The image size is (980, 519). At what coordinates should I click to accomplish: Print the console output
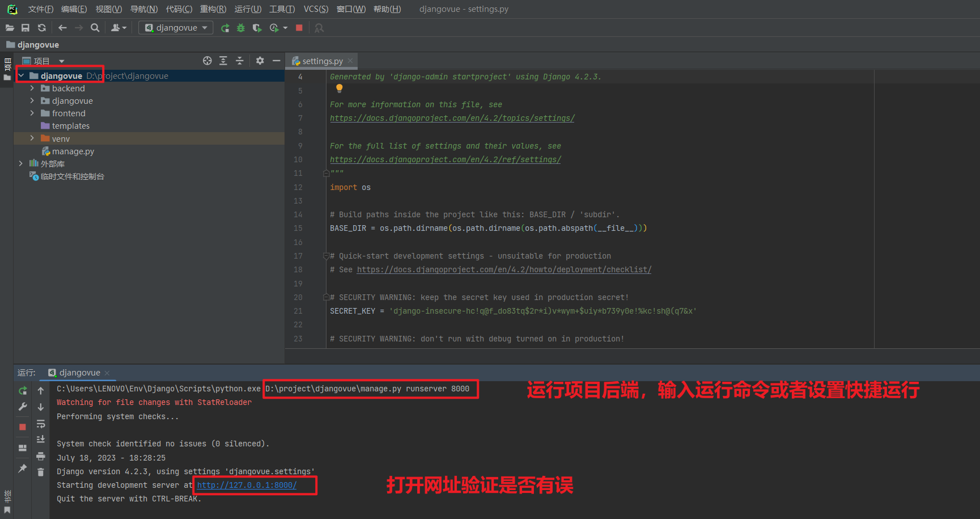pyautogui.click(x=41, y=456)
